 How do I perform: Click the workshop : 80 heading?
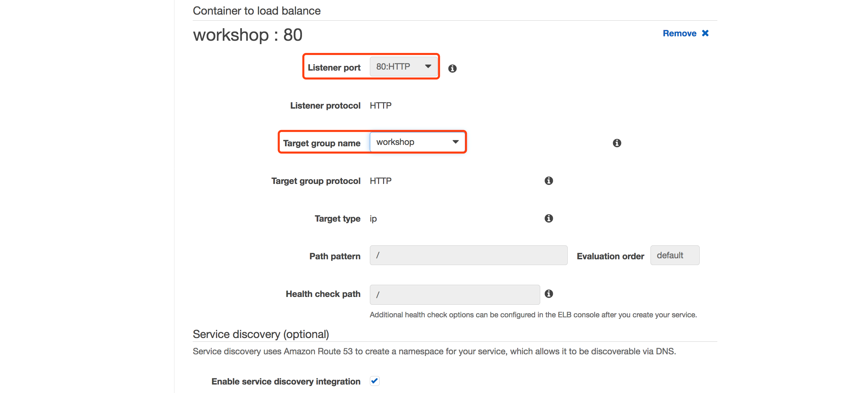(x=248, y=35)
